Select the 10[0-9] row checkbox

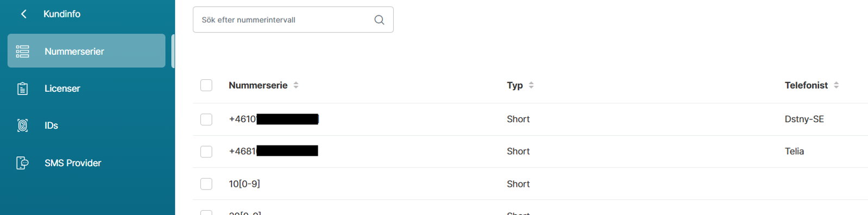coord(206,184)
